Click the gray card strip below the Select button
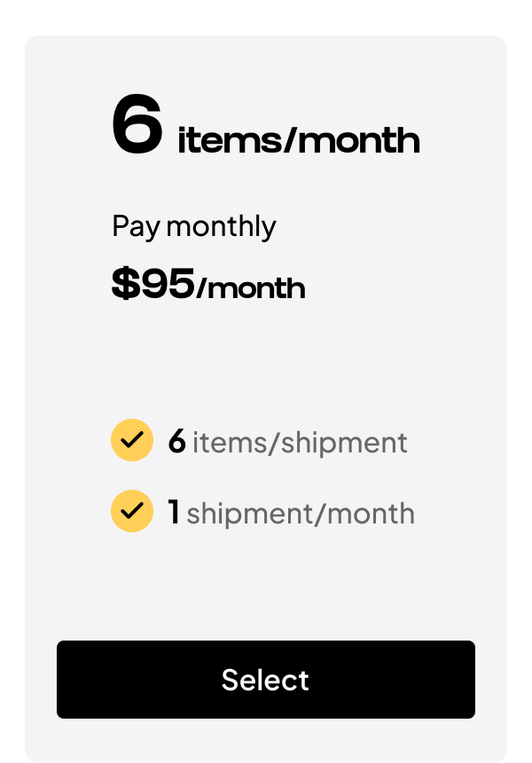The height and width of the screenshot is (763, 532). (x=266, y=741)
